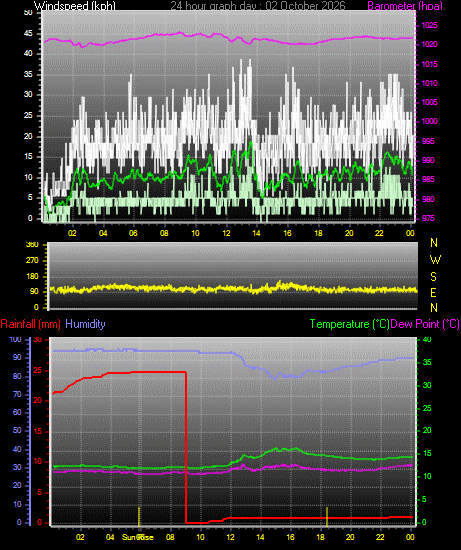The width and height of the screenshot is (461, 550).
Task: Click the 975 barometer scale value
Action: click(428, 218)
